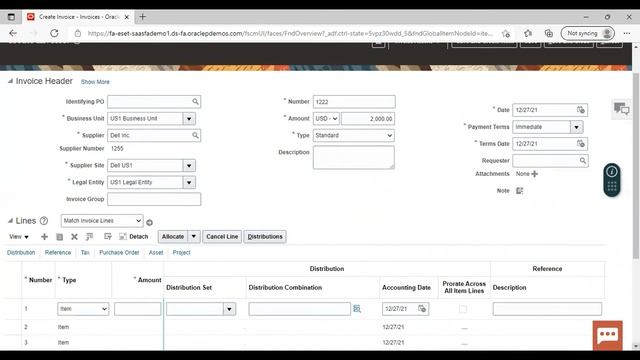
Task: Open the Note editor icon
Action: [x=520, y=191]
